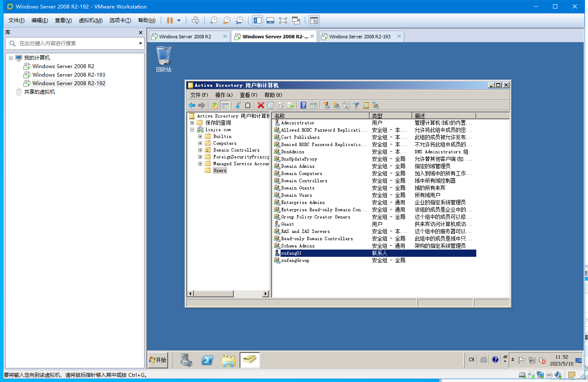
Task: Open the Recycle Bin on the guest desktop
Action: (x=164, y=59)
